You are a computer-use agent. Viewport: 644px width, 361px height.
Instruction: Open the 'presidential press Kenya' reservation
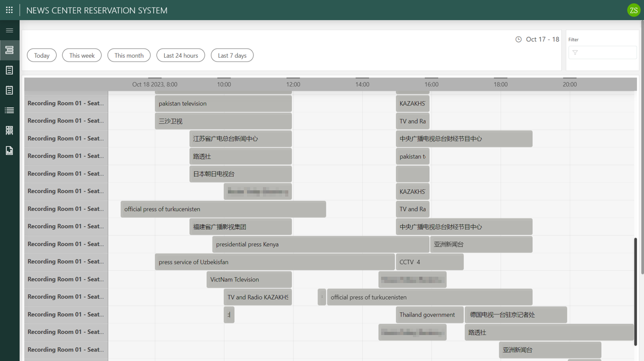coord(321,244)
